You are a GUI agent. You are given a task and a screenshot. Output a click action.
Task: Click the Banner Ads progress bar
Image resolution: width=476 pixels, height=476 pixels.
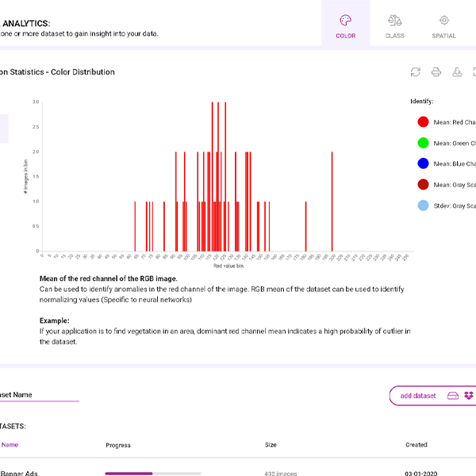tap(152, 473)
